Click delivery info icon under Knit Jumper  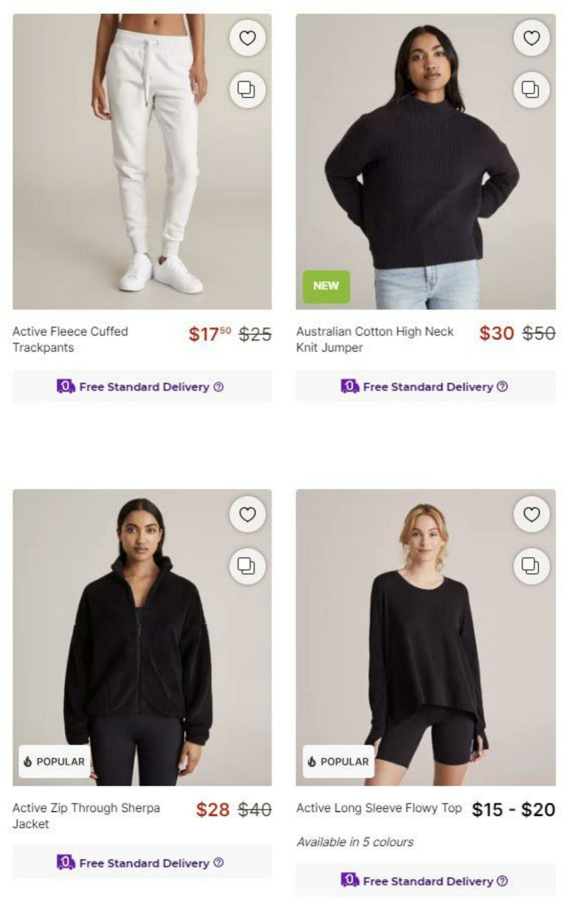tap(503, 387)
